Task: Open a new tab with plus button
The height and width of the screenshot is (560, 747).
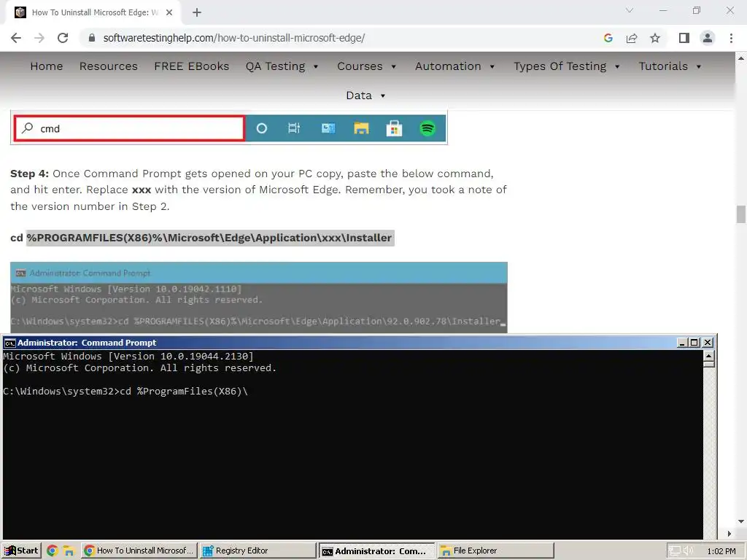Action: tap(197, 12)
